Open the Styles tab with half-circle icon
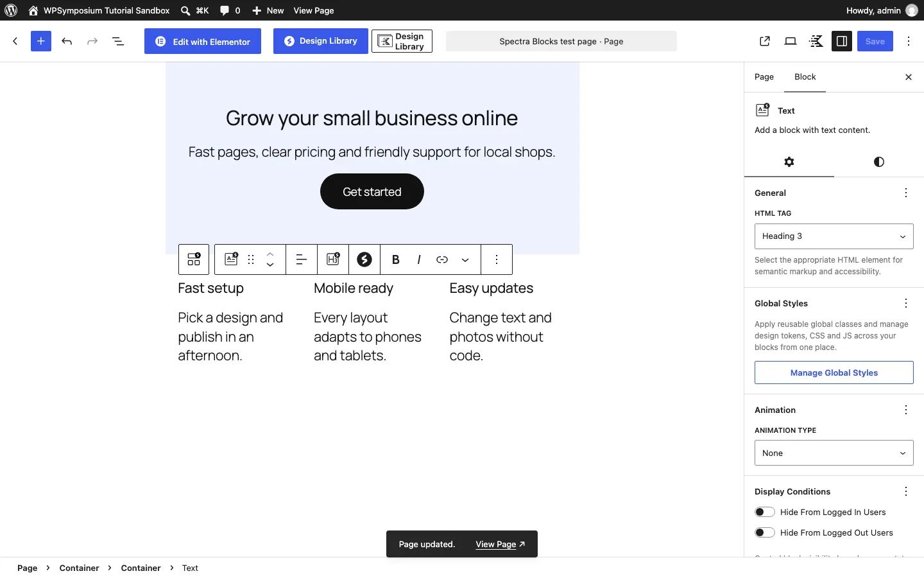The width and height of the screenshot is (924, 578). click(879, 162)
